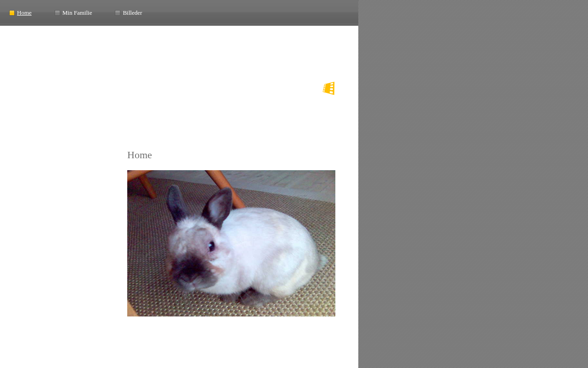The height and width of the screenshot is (368, 588).
Task: Click the striped gray panel on the right
Action: (473, 184)
